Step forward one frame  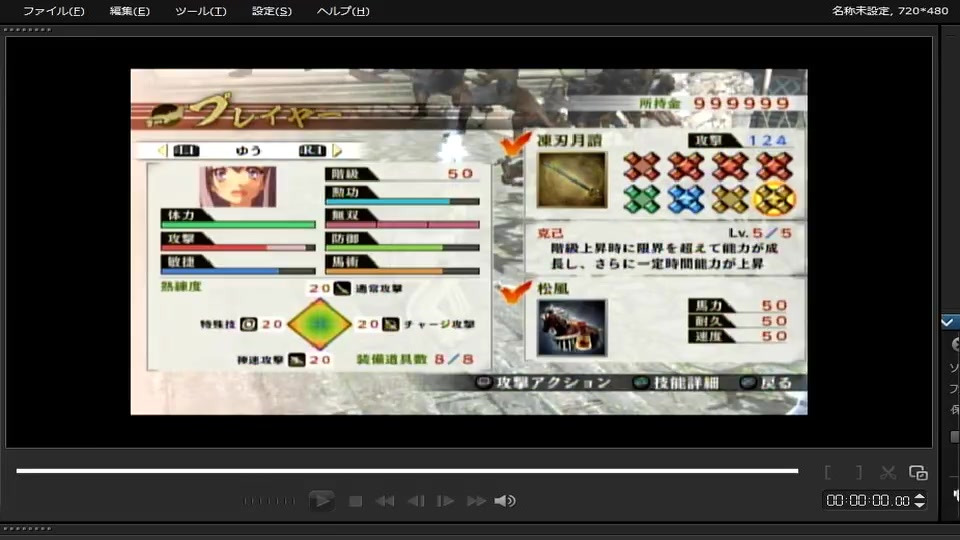tap(445, 501)
